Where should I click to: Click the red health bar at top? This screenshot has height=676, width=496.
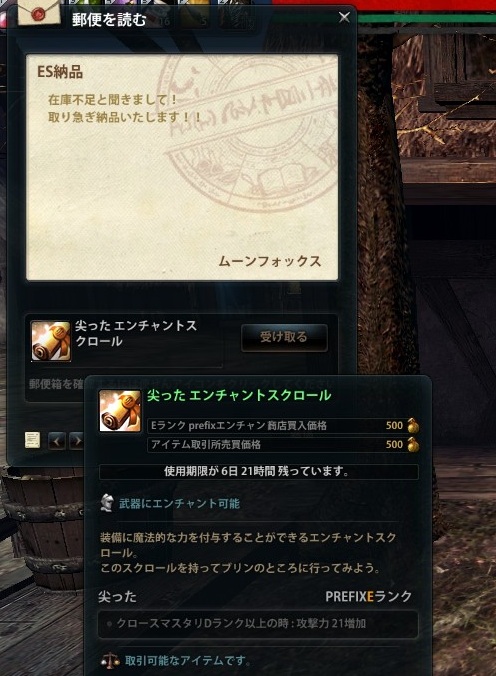point(384,6)
